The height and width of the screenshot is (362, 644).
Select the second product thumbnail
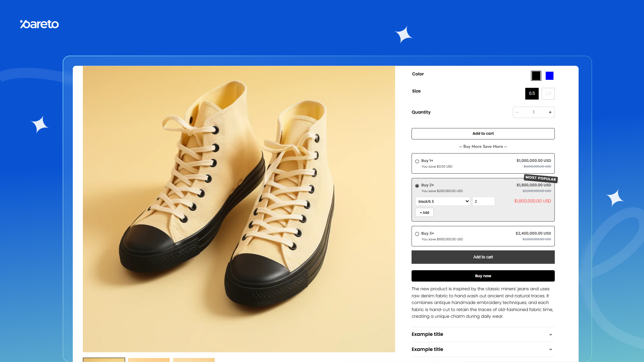(149, 360)
